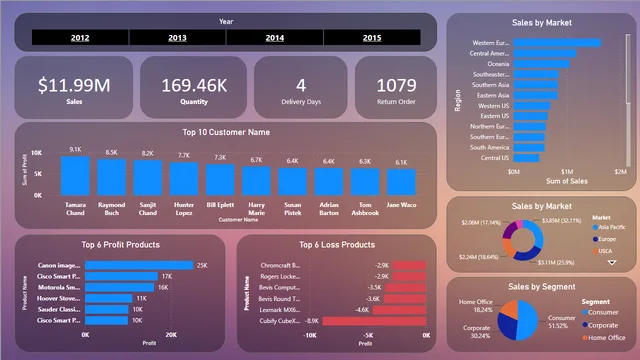Image resolution: width=640 pixels, height=360 pixels.
Task: Click Jane Waco's 6.1K bar
Action: (401, 182)
